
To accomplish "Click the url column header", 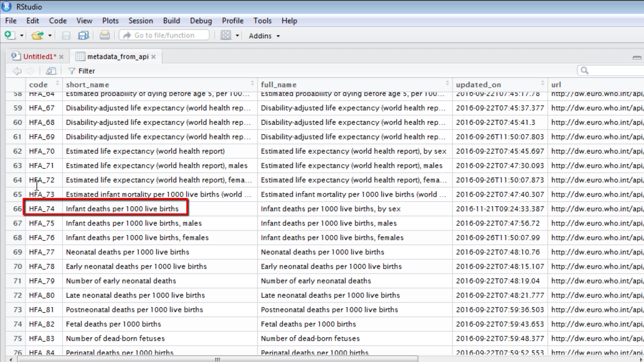I will coord(596,84).
